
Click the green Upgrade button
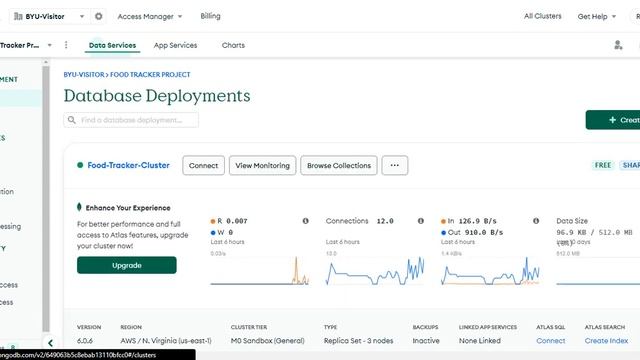pos(127,265)
